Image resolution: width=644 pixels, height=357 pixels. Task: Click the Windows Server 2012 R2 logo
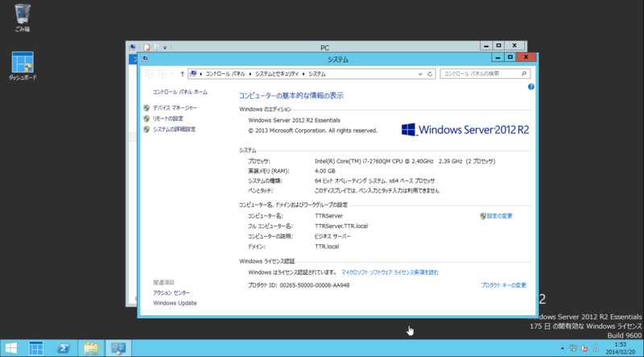[x=465, y=130]
